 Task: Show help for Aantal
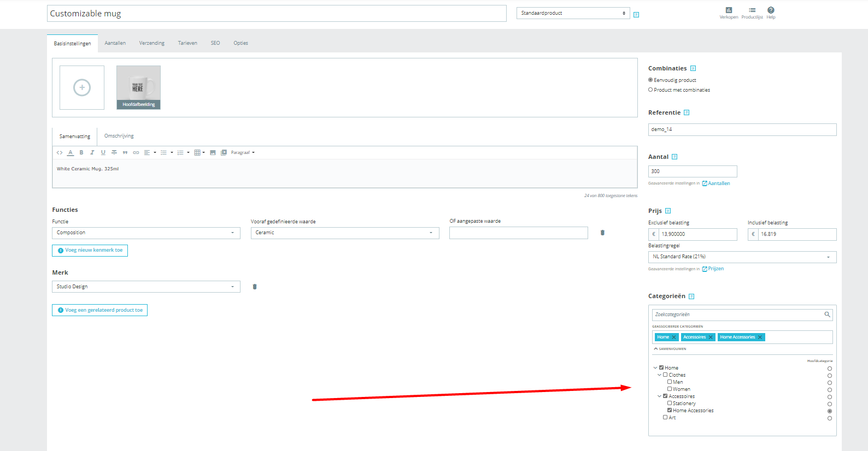click(675, 157)
